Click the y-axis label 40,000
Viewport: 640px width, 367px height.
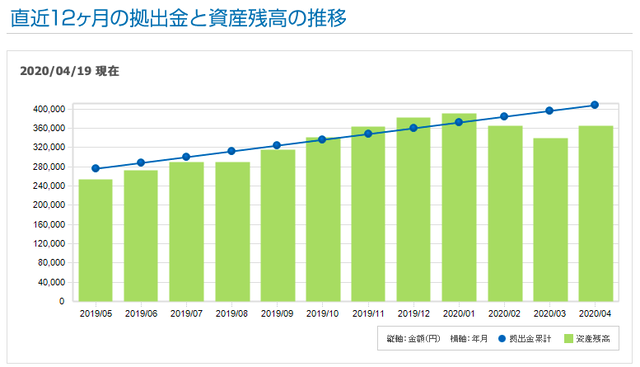(51, 282)
